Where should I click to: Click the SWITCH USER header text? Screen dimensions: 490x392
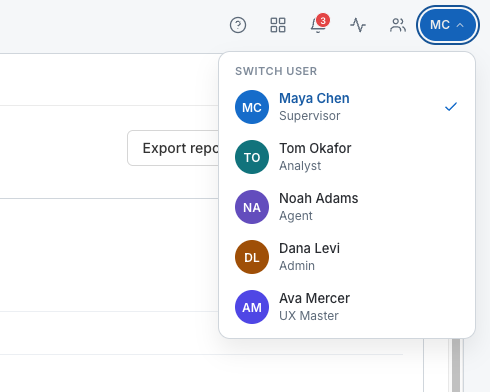(x=276, y=71)
